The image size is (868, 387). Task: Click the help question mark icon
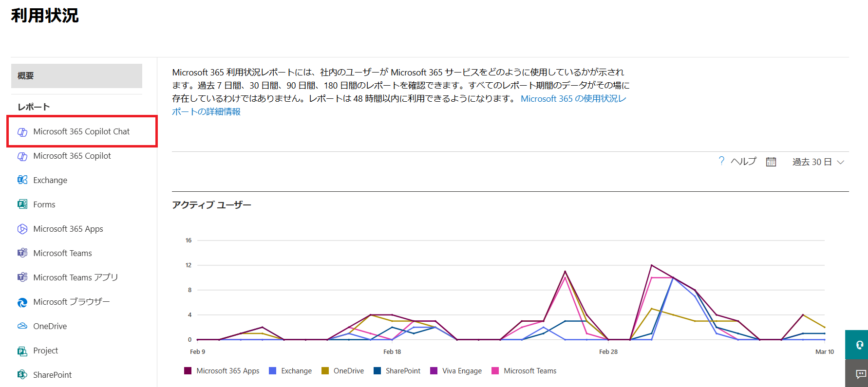coord(721,161)
